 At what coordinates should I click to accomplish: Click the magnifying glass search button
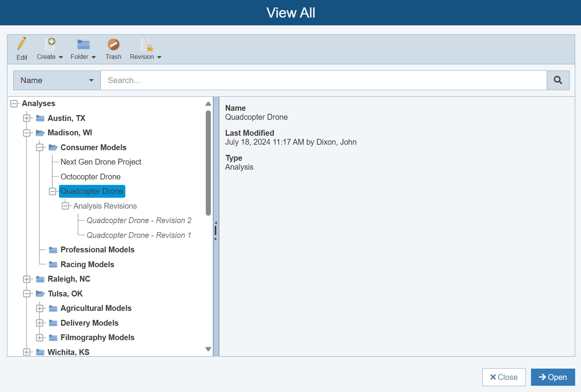click(558, 80)
